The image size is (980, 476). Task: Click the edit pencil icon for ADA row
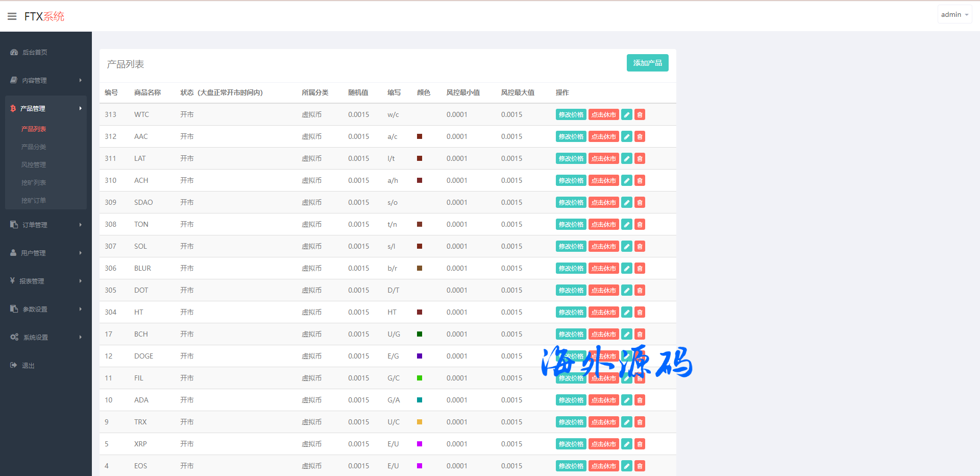pos(627,400)
